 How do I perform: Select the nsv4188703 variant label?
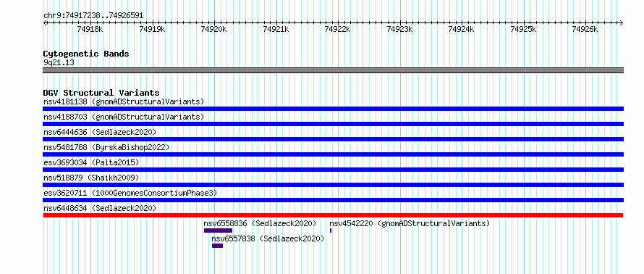pos(124,117)
